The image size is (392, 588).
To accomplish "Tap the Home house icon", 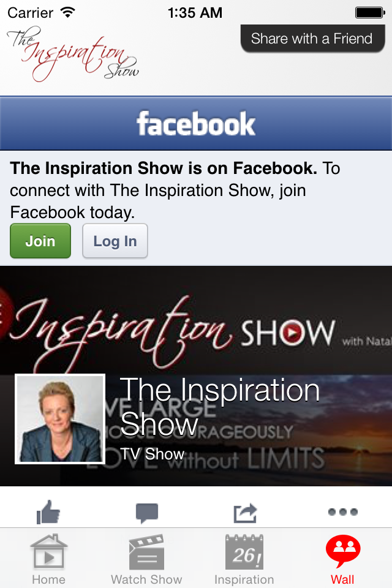I will tap(49, 551).
